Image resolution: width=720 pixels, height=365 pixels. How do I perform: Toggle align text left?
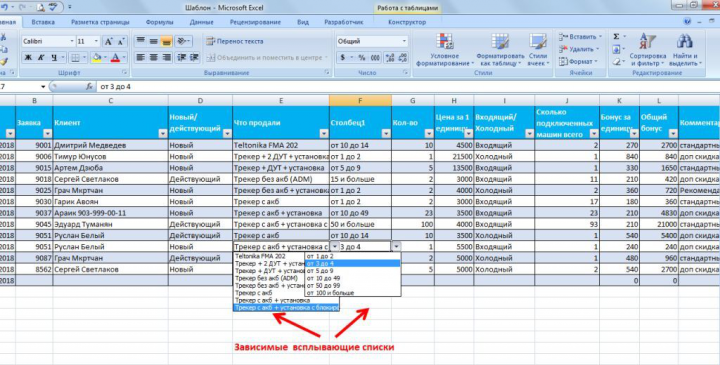point(141,57)
